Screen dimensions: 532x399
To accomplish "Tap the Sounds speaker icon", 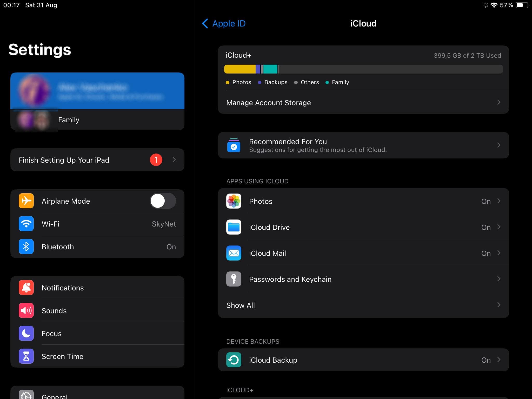I will [x=26, y=310].
